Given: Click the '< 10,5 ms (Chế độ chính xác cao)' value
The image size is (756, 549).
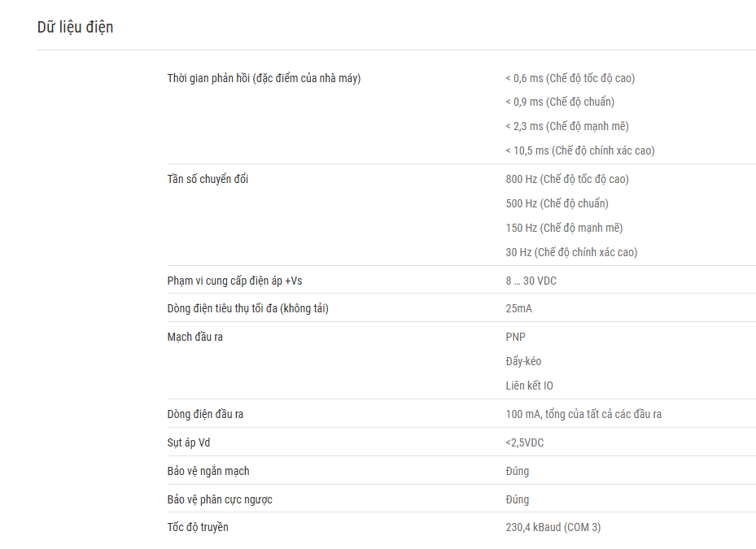Looking at the screenshot, I should click(580, 150).
